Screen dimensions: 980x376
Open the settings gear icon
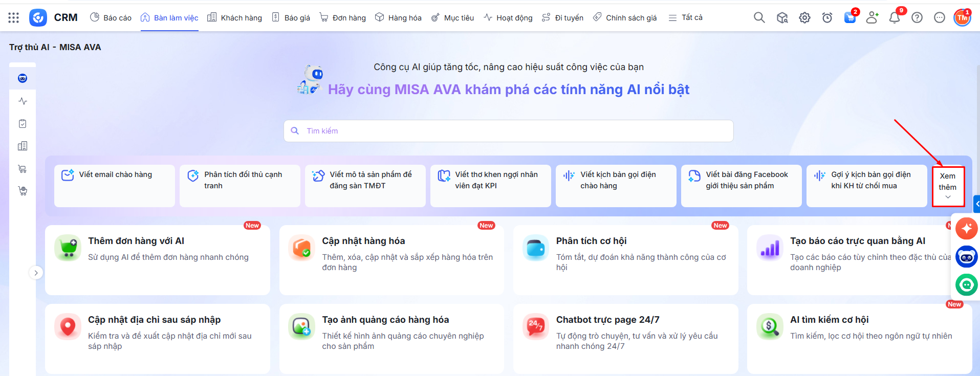pyautogui.click(x=804, y=18)
